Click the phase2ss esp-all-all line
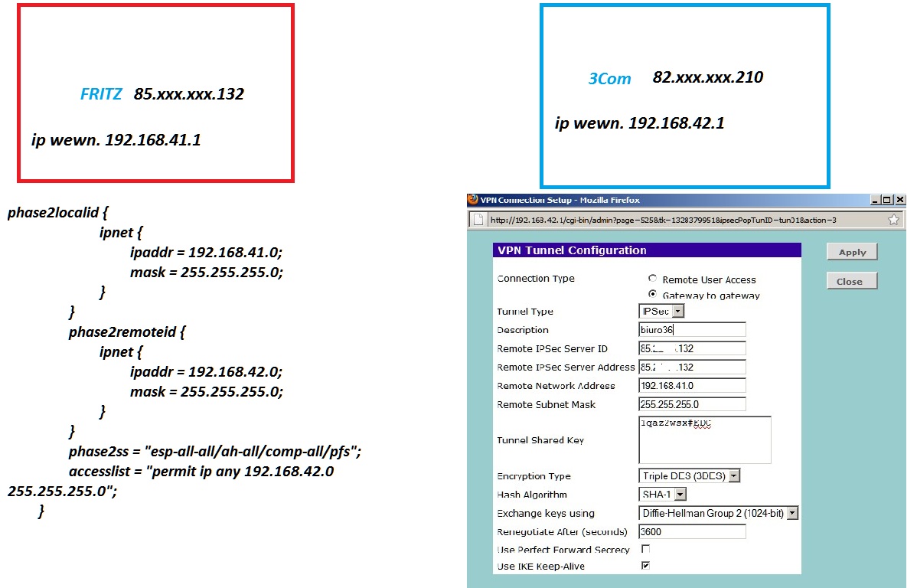 (x=214, y=451)
